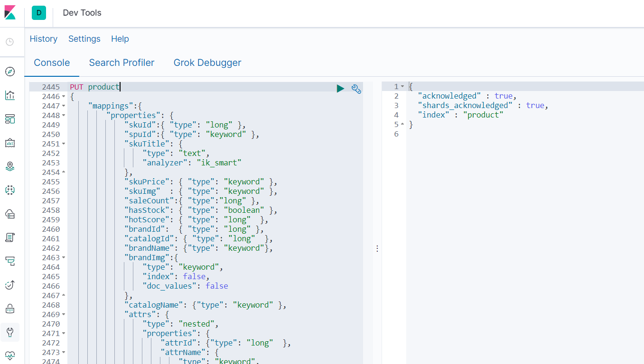Viewport: 644px width, 364px height.
Task: Switch to Console tab
Action: pos(52,63)
